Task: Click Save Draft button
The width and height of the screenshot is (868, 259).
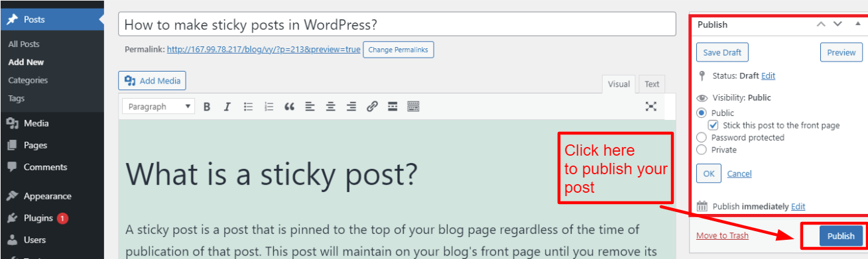Action: (722, 52)
